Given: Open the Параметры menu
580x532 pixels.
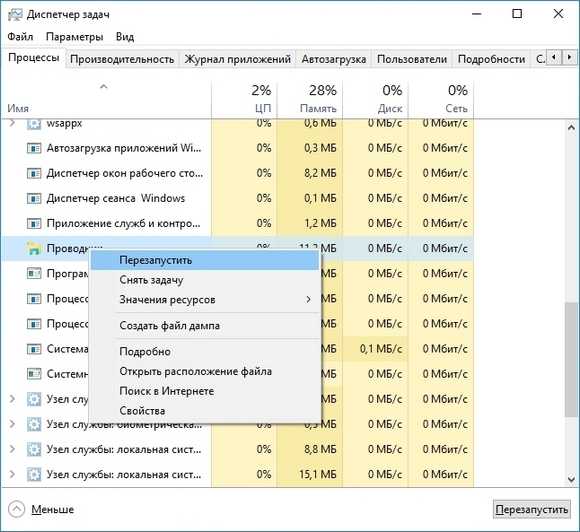Looking at the screenshot, I should click(x=74, y=37).
